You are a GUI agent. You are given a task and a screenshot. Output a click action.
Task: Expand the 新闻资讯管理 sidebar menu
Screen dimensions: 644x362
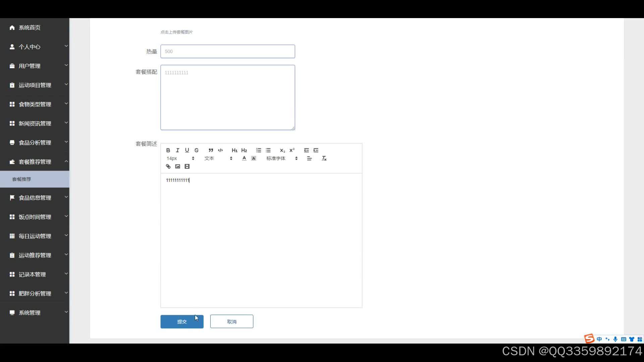click(x=35, y=123)
